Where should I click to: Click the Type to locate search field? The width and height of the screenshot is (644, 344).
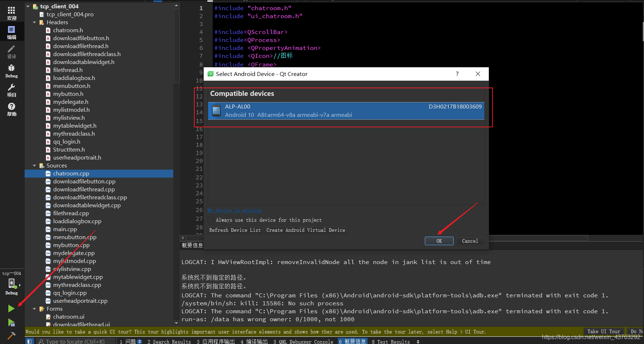[75, 341]
